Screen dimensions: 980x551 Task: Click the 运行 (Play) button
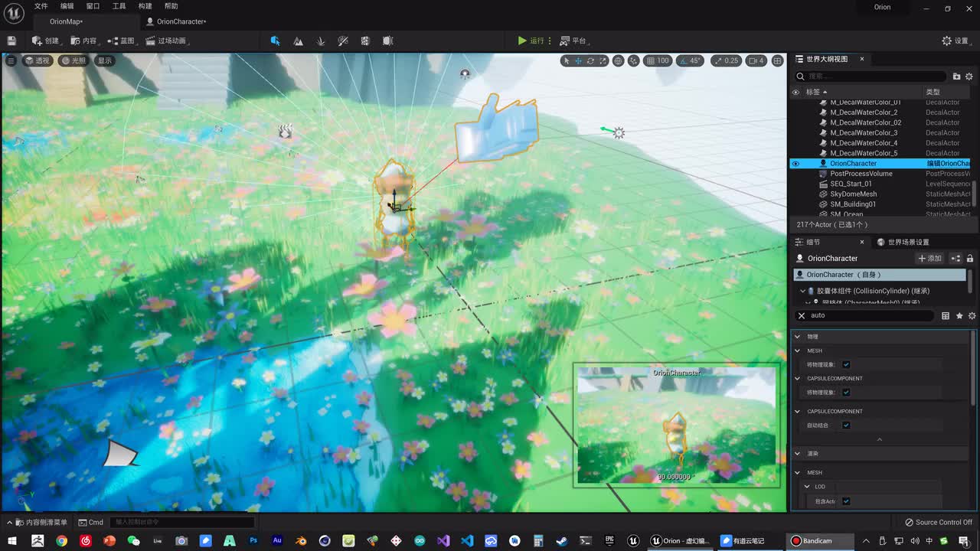(531, 41)
